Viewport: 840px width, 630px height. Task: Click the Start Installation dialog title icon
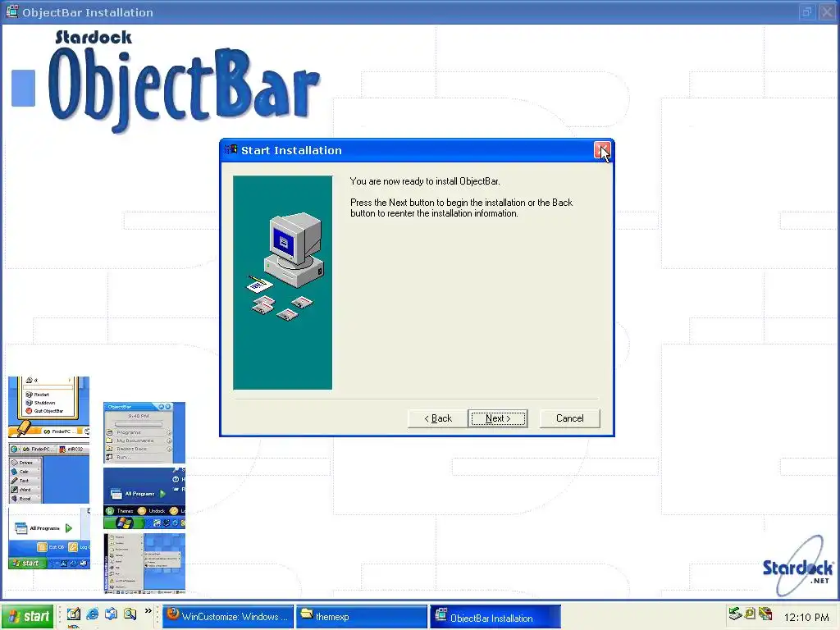[x=231, y=149]
